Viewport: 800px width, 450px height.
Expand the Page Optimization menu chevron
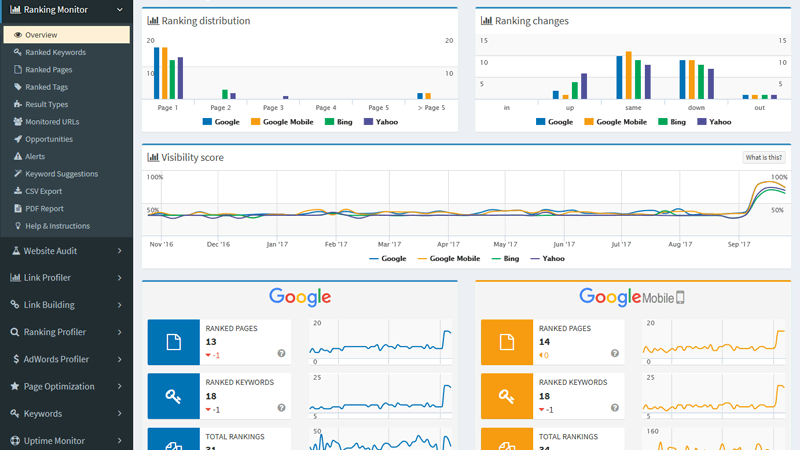click(120, 386)
